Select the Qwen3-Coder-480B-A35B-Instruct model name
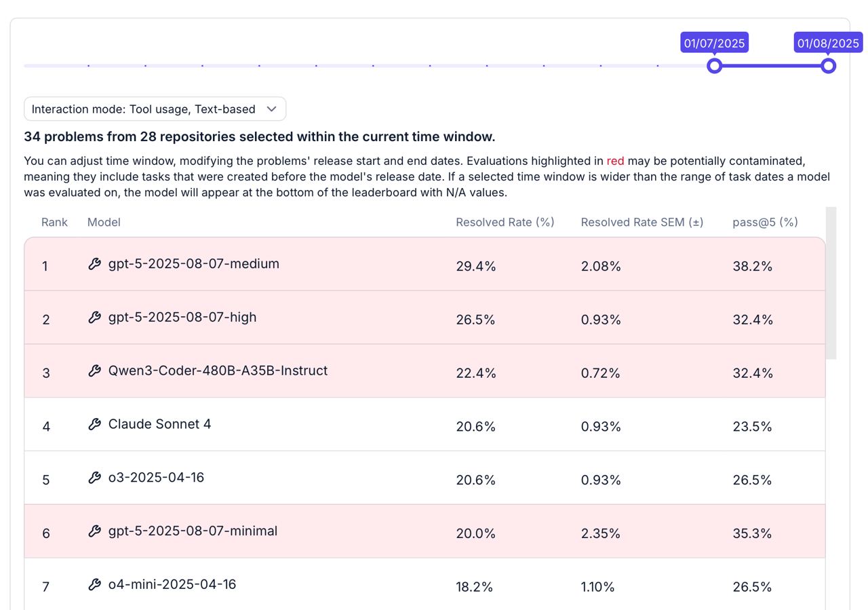 (218, 370)
